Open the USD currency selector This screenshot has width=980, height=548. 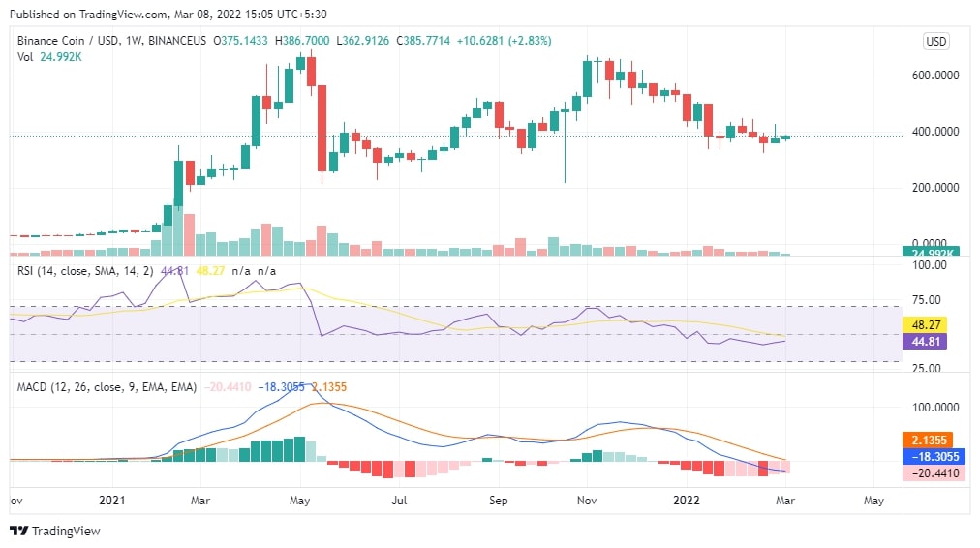(935, 41)
